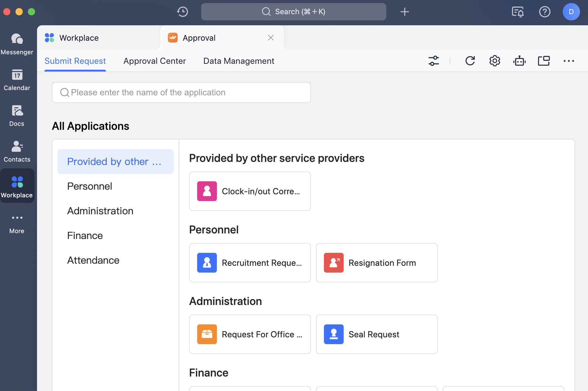Switch to the Approval Center tab
The image size is (588, 391).
point(155,61)
